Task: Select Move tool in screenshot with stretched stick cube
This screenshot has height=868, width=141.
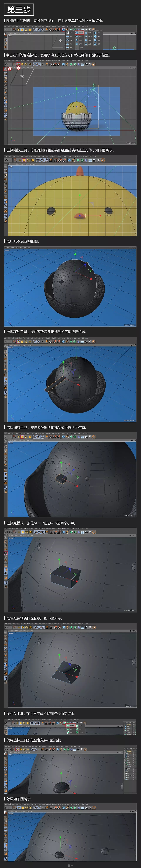Action: (x=18, y=341)
